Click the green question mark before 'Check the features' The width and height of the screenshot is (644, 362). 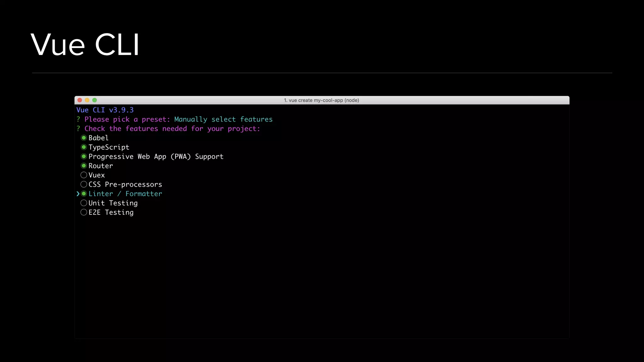click(78, 129)
